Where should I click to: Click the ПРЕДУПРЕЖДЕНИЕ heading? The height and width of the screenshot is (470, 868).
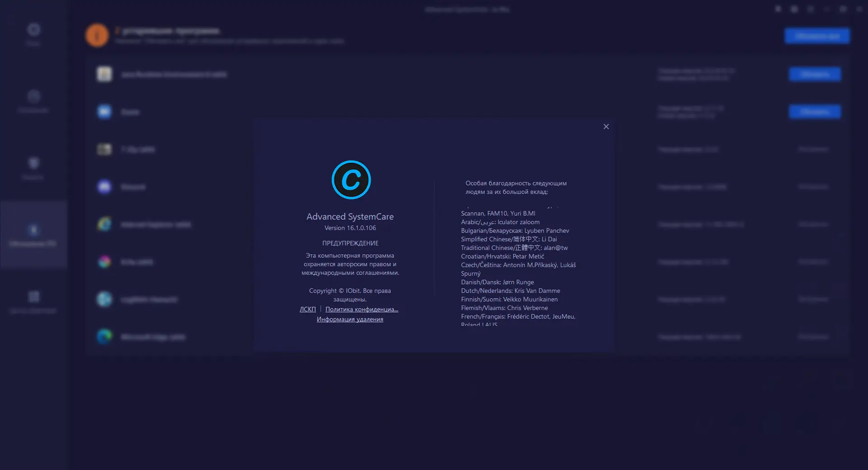350,243
